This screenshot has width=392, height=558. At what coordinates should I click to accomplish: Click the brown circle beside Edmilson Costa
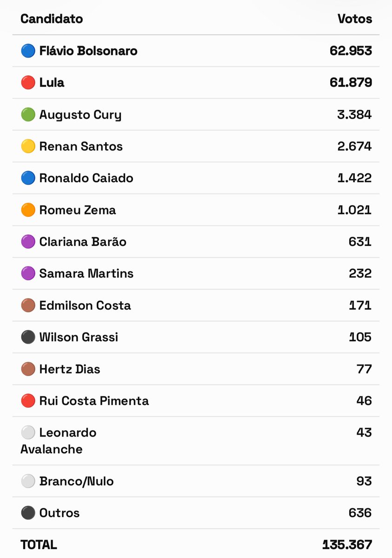coord(28,306)
